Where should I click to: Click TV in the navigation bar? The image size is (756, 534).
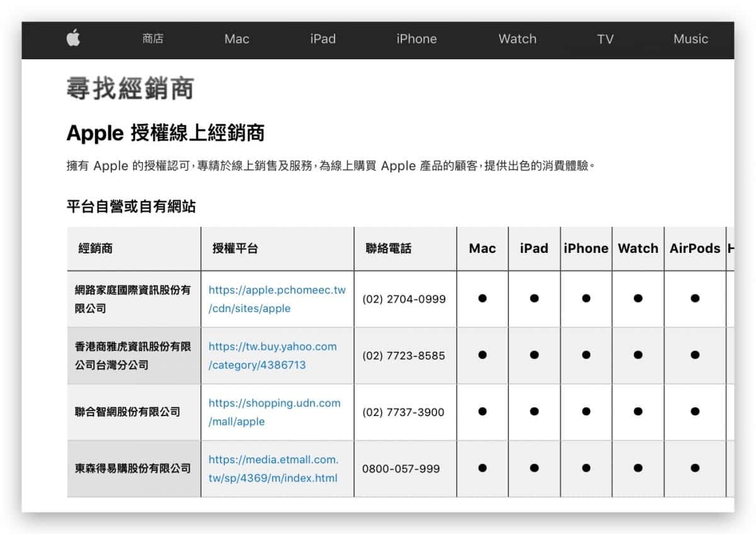(x=605, y=38)
